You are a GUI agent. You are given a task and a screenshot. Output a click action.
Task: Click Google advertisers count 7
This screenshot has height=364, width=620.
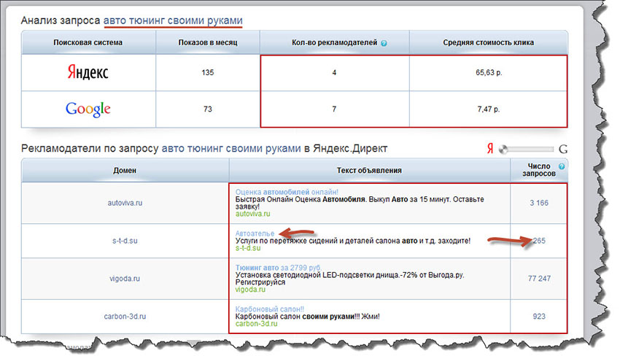tap(334, 109)
